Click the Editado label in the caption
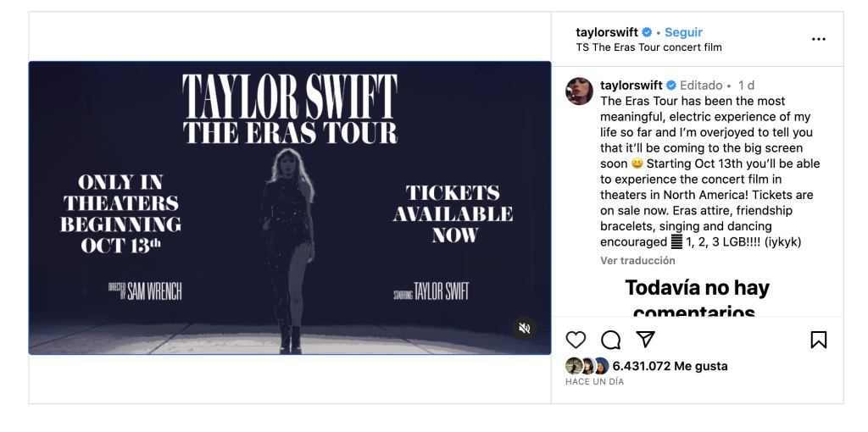Viewport: 868px width, 432px height. click(701, 86)
